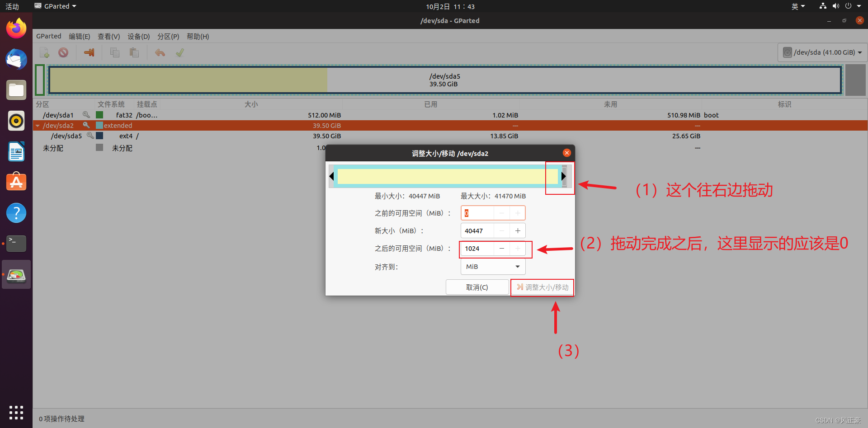Open LibreOffice Writer from the dock
Viewport: 868px width, 428px height.
click(x=16, y=151)
